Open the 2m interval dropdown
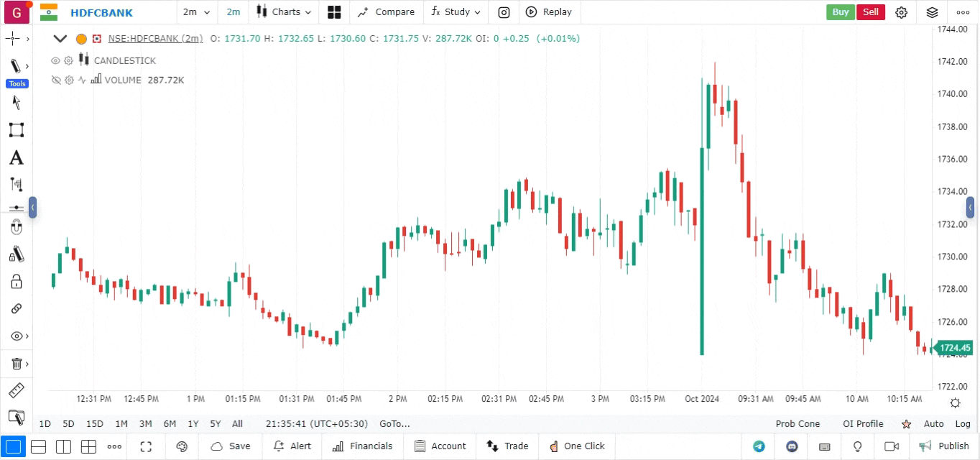 [x=196, y=12]
